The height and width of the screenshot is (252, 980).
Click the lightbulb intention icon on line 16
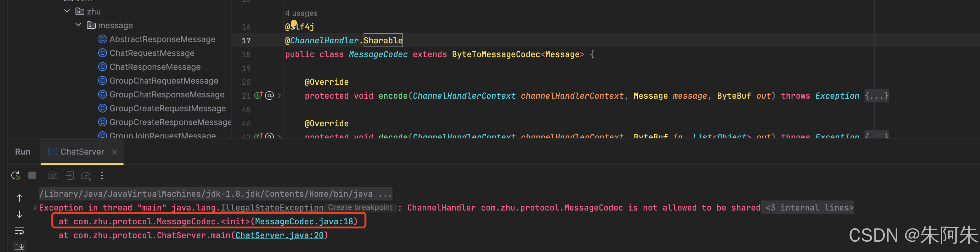[294, 24]
